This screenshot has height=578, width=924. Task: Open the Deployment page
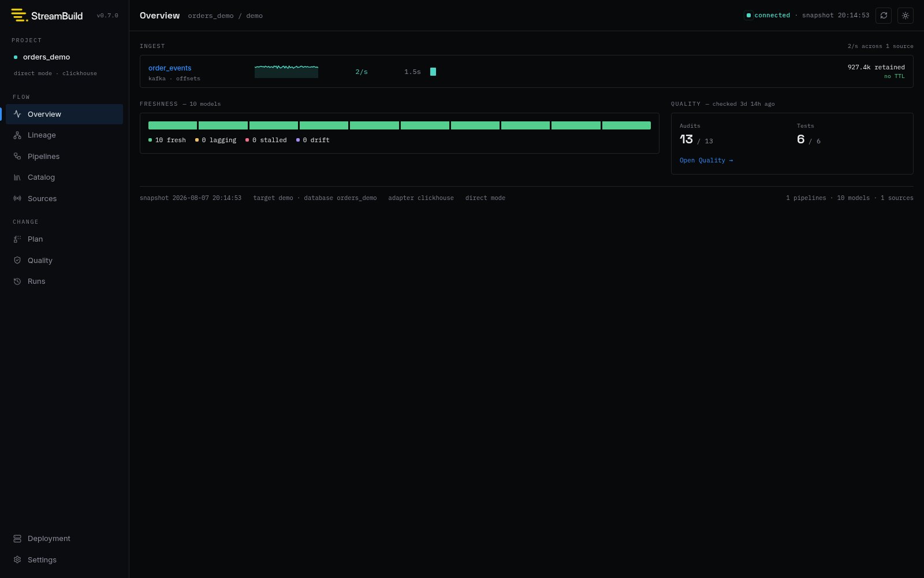coord(64,539)
